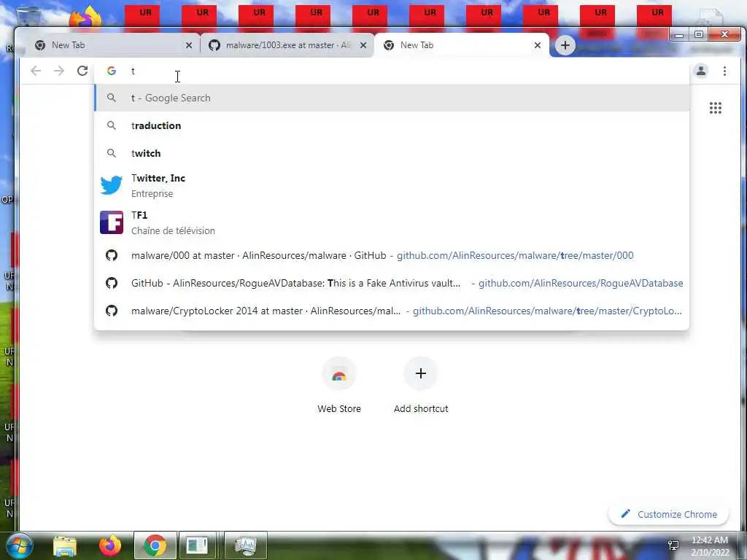
Task: Click the Google logo in address bar
Action: [x=112, y=71]
